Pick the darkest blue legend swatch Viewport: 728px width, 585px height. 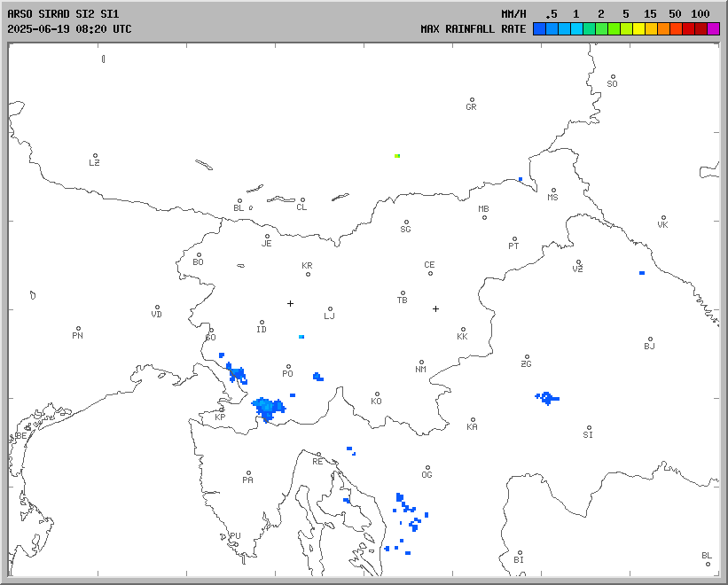tap(539, 29)
